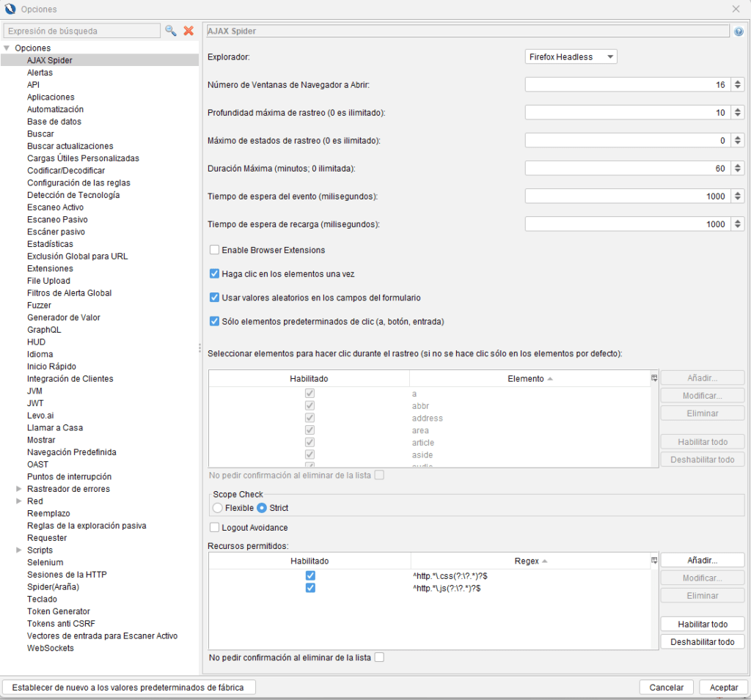Select Escaneo Activo in options tree
The image size is (751, 700).
[x=55, y=207]
